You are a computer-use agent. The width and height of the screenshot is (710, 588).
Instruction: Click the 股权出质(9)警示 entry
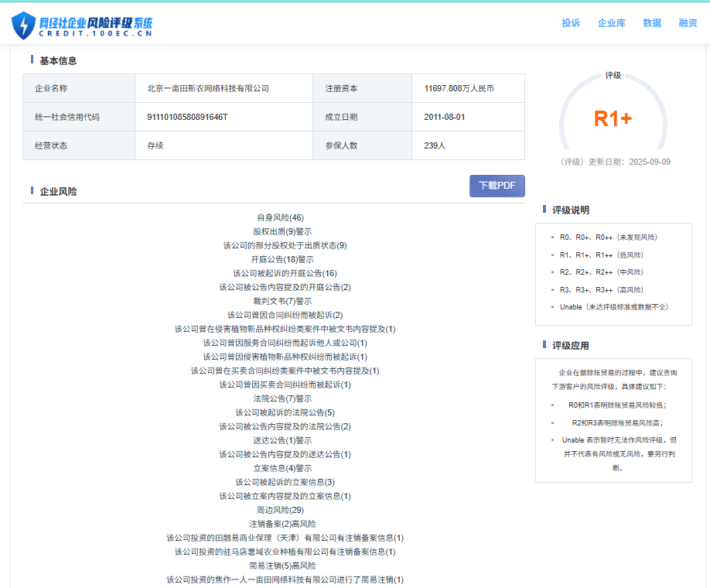tap(282, 231)
